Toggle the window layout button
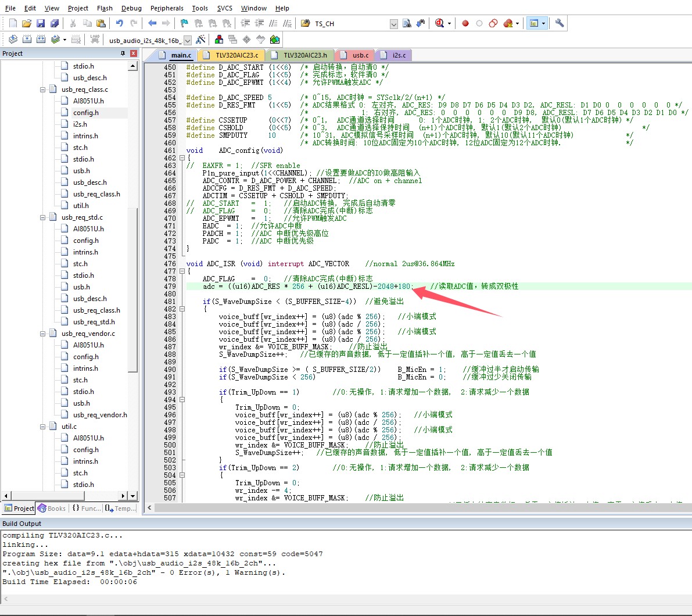Image resolution: width=692 pixels, height=616 pixels. point(534,23)
